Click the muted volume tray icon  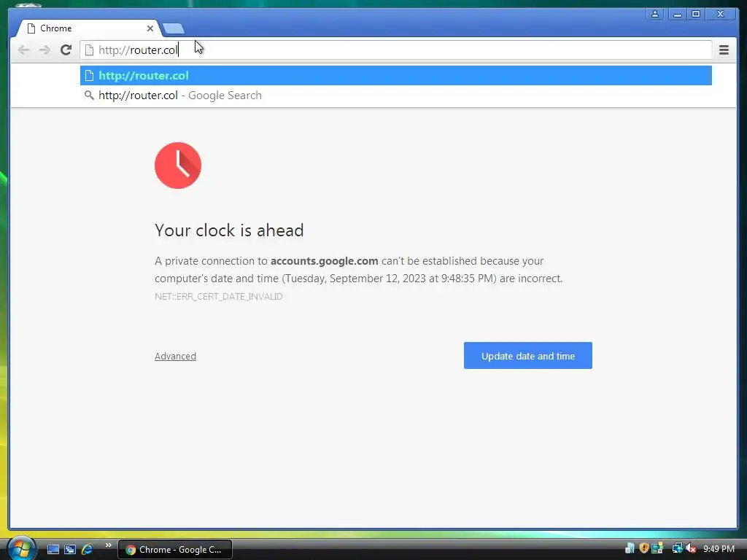690,548
